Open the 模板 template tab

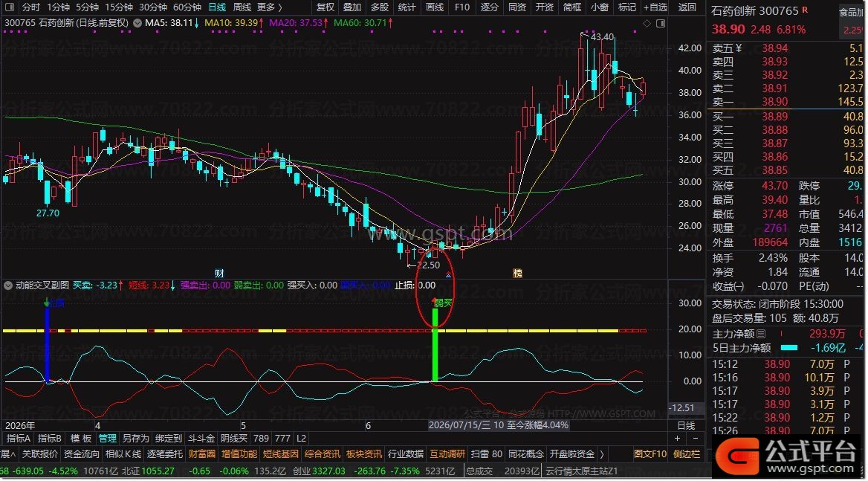pos(81,439)
